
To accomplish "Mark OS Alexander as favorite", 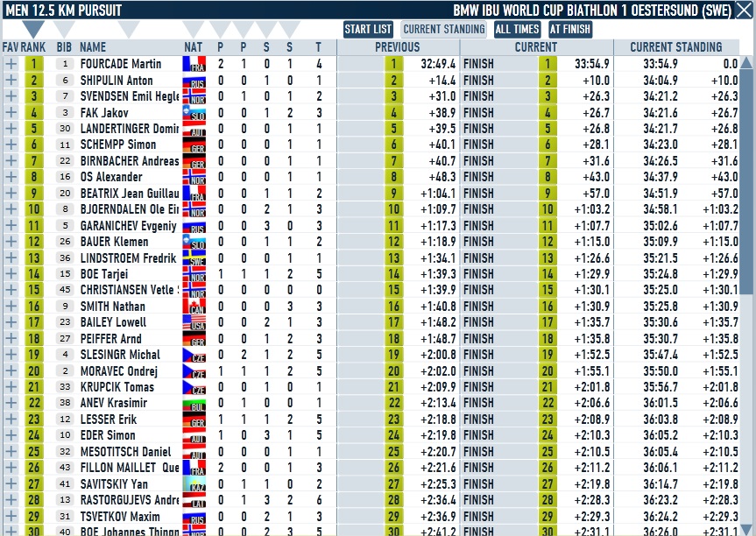I will [11, 177].
